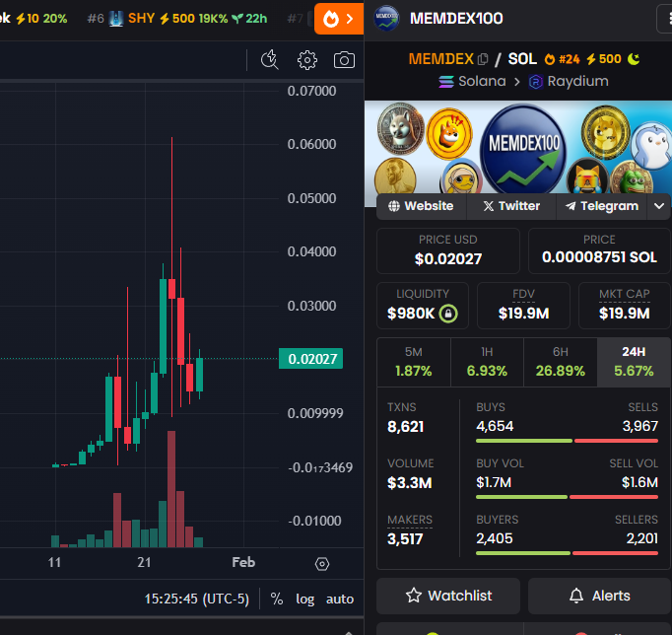Click the MEMDEX100 banner image
Viewport: 672px width, 635px height.
coord(518,148)
